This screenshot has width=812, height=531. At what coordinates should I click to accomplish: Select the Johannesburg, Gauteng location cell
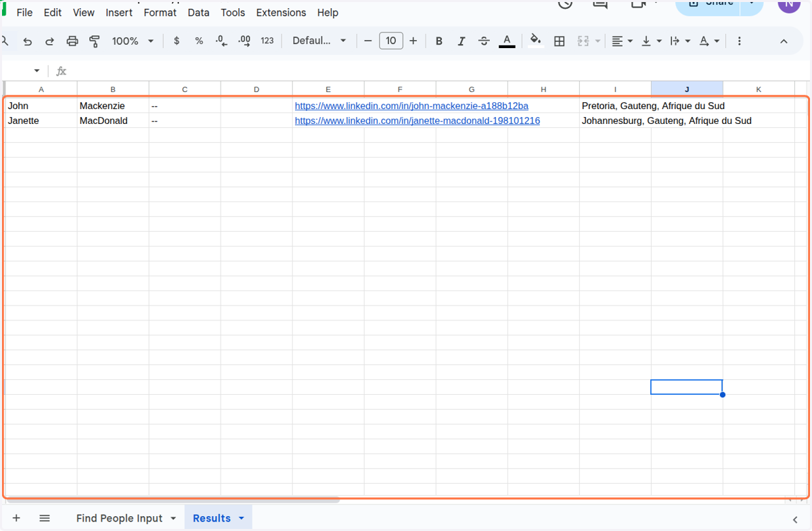pyautogui.click(x=615, y=121)
